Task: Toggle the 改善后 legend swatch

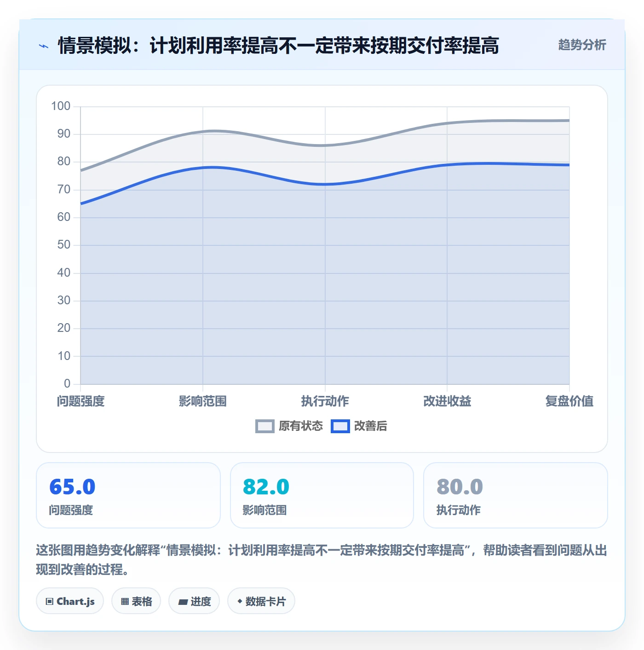Action: pyautogui.click(x=340, y=426)
